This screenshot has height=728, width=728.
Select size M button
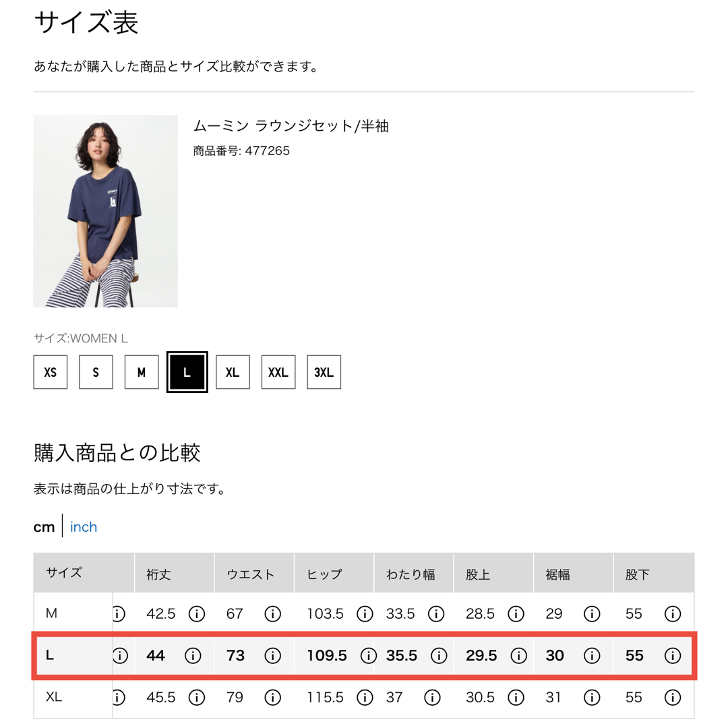[x=142, y=372]
